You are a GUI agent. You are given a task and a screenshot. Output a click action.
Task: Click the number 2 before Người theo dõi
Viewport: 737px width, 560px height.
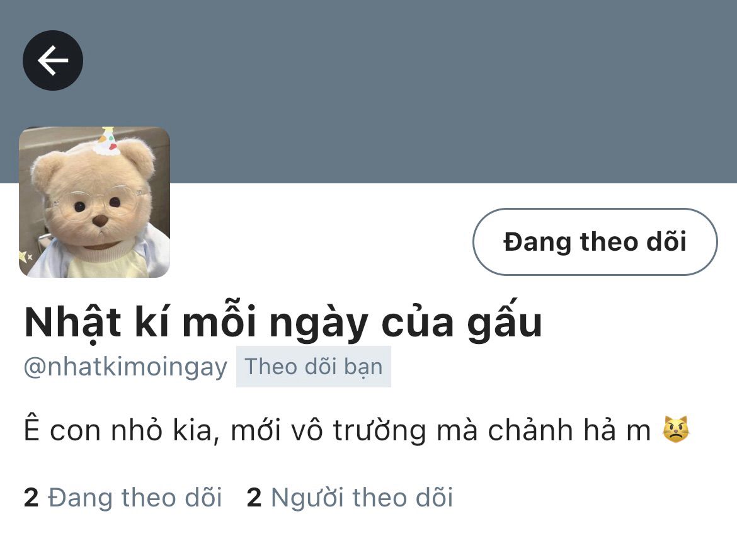[254, 498]
